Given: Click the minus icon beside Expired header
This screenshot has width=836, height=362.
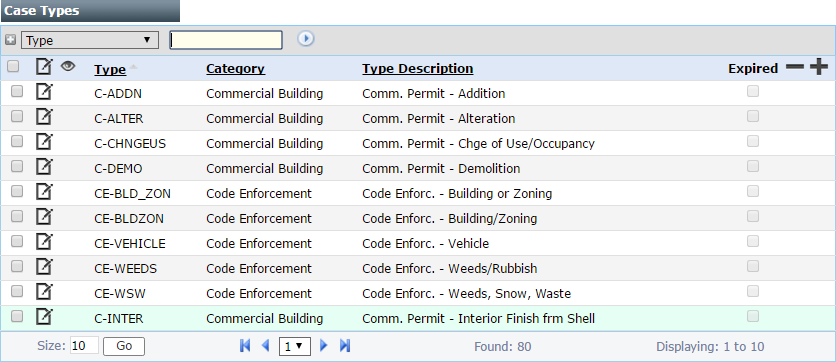Looking at the screenshot, I should (x=794, y=67).
